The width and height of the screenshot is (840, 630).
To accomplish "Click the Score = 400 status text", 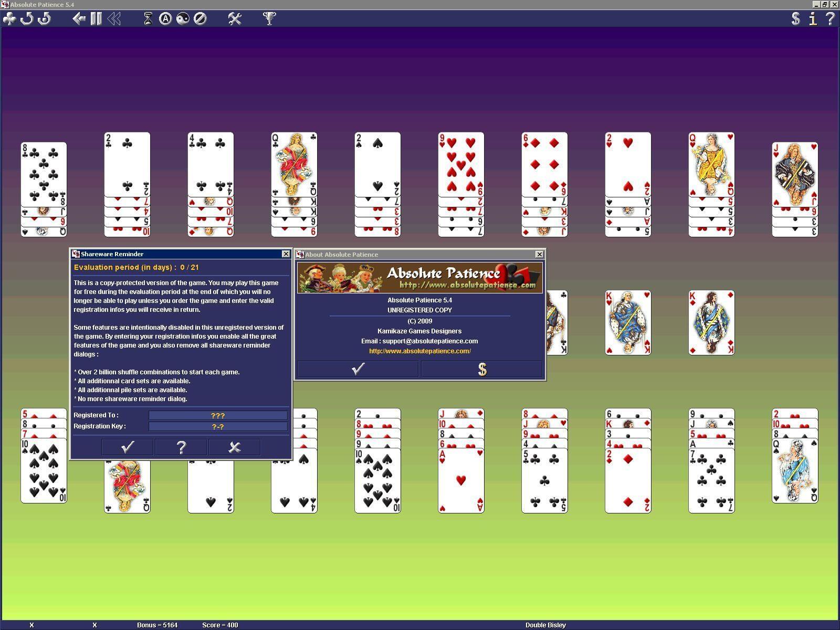I will [x=220, y=625].
